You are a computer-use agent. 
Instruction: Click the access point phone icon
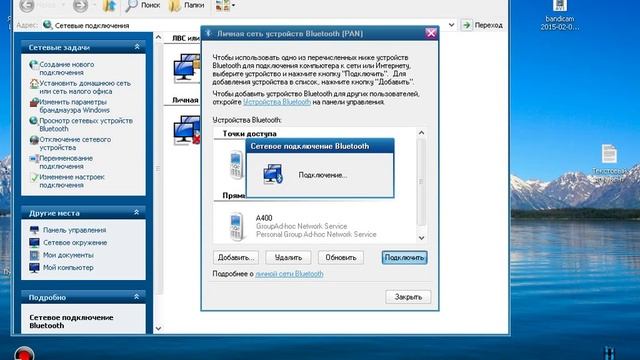(236, 165)
